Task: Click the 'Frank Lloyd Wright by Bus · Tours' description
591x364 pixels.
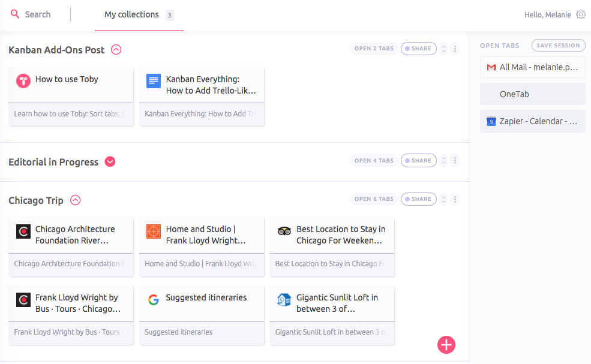Action: [68, 332]
